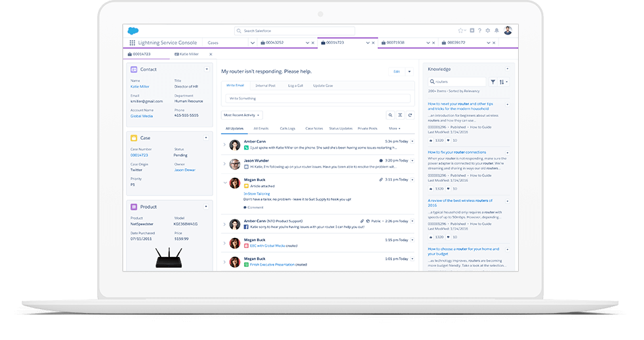Image resolution: width=644 pixels, height=340 pixels.
Task: Close the 00014723 workspace tab
Action: [373, 43]
